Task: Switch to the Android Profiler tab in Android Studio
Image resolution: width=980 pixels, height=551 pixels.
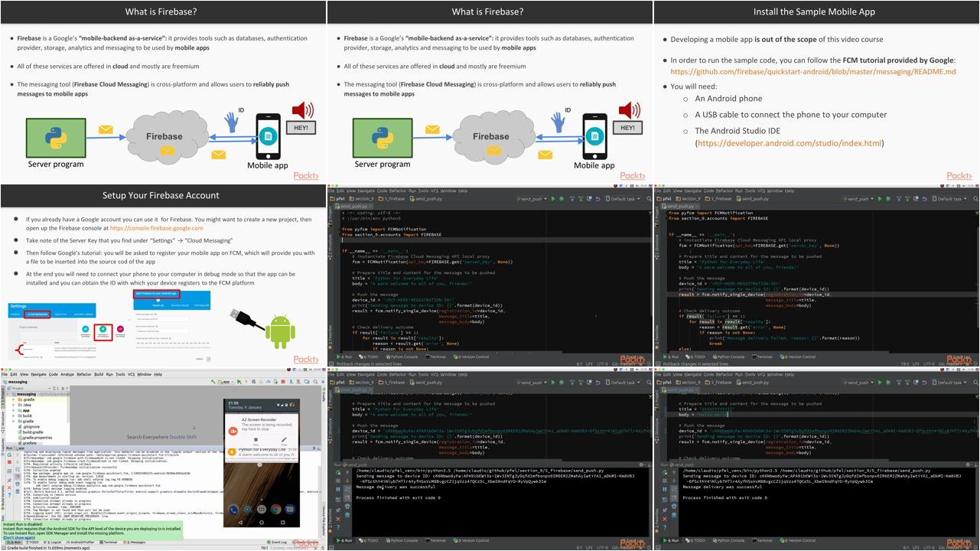Action: tap(80, 543)
